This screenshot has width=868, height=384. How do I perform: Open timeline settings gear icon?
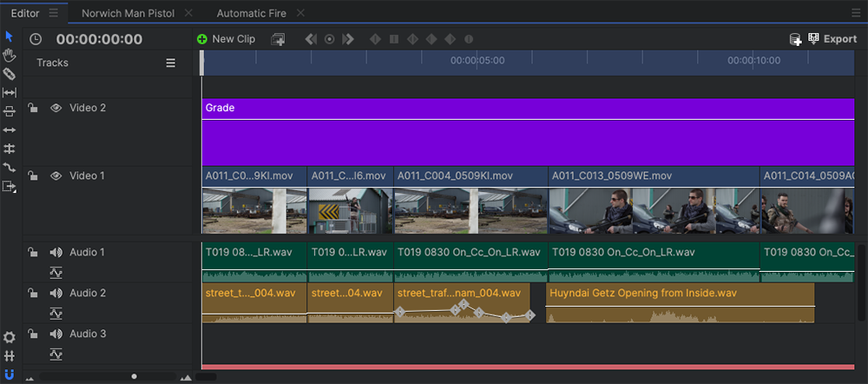[10, 337]
